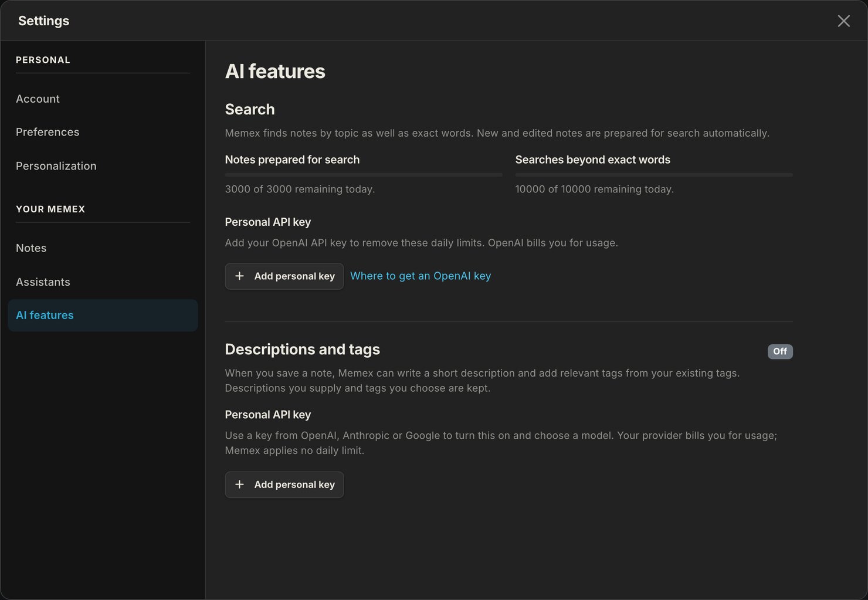Click the '3000 of 3000 remaining today' text
868x600 pixels.
(x=300, y=189)
